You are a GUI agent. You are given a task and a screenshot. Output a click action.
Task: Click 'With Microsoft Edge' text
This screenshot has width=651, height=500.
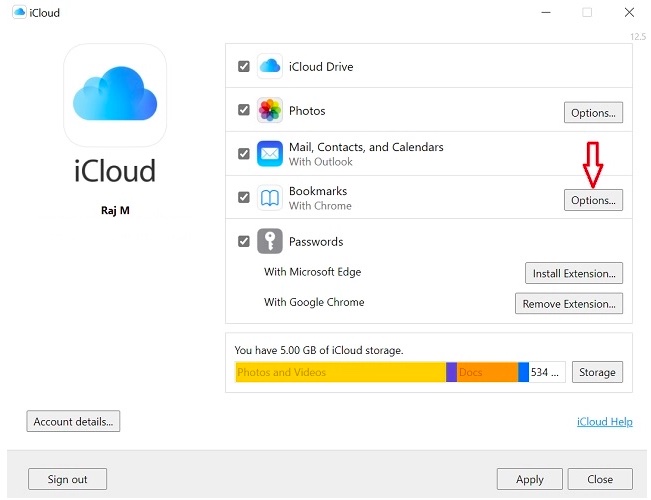click(313, 272)
